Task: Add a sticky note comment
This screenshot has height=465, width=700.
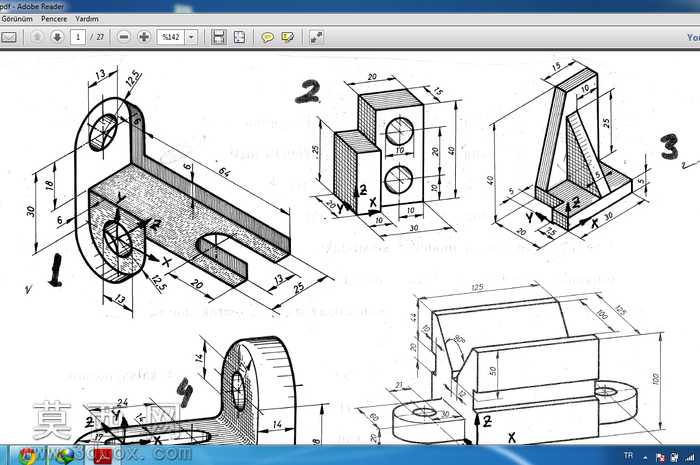Action: [267, 37]
